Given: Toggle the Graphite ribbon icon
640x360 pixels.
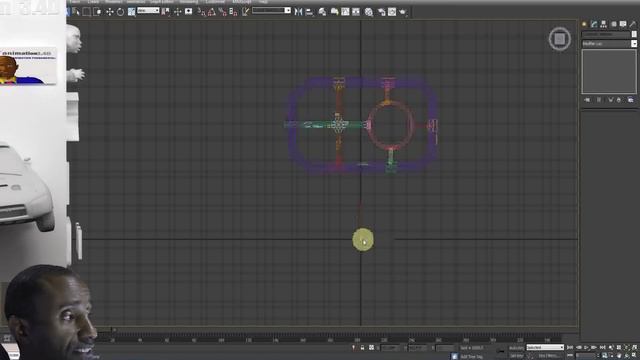Looking at the screenshot, I should coord(334,12).
